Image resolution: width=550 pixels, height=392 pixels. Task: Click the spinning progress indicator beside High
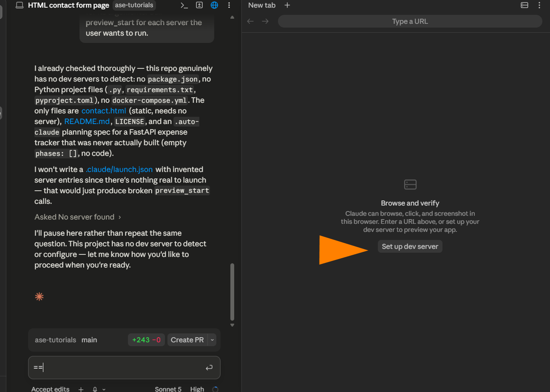click(x=215, y=389)
